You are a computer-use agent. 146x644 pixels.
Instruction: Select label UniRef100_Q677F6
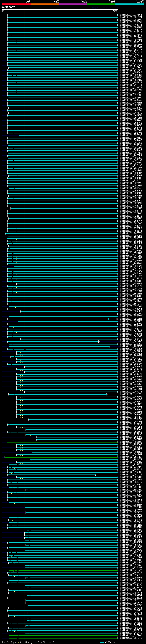[131, 321]
